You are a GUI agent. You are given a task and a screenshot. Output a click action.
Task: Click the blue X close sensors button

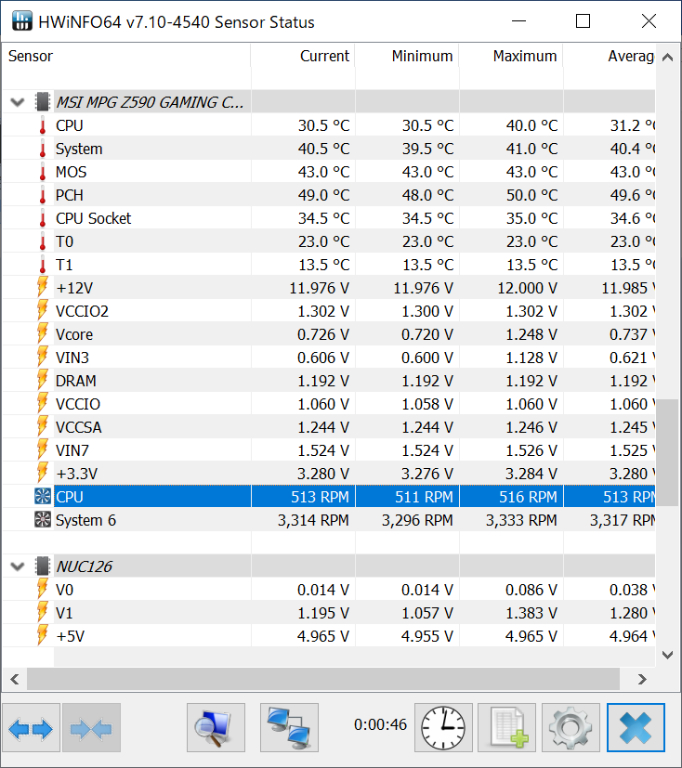(635, 728)
